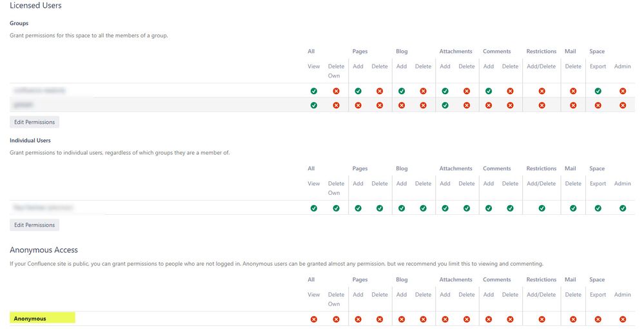Click Comments Add checkmark in first group row
Viewport: 644px width, 329px height.
(x=489, y=91)
